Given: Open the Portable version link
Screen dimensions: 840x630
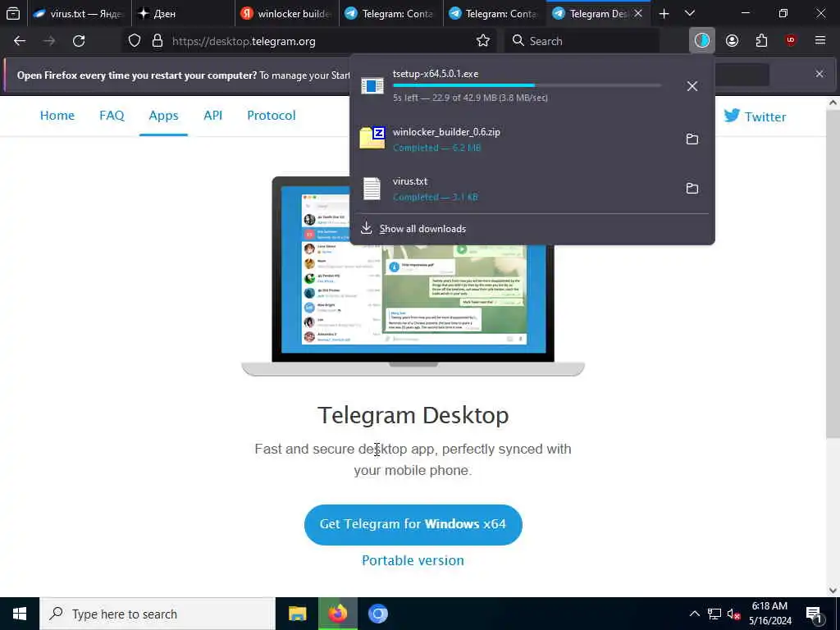Looking at the screenshot, I should click(413, 560).
